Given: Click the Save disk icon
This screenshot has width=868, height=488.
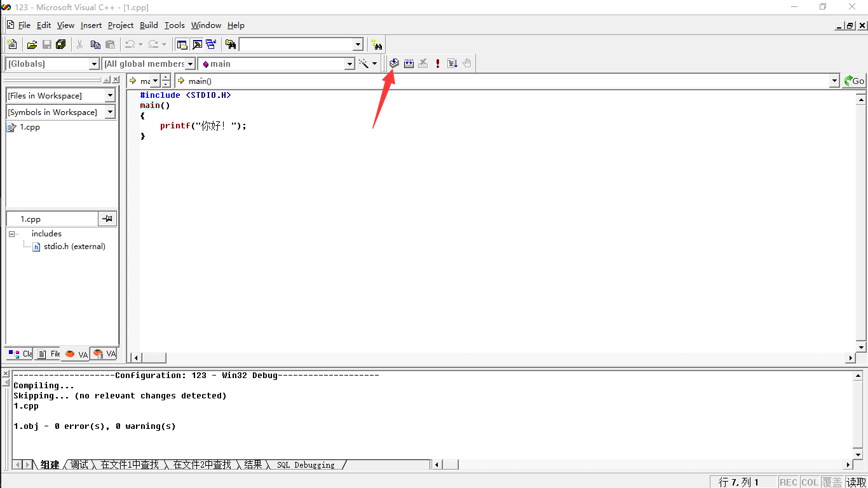Looking at the screenshot, I should 46,44.
